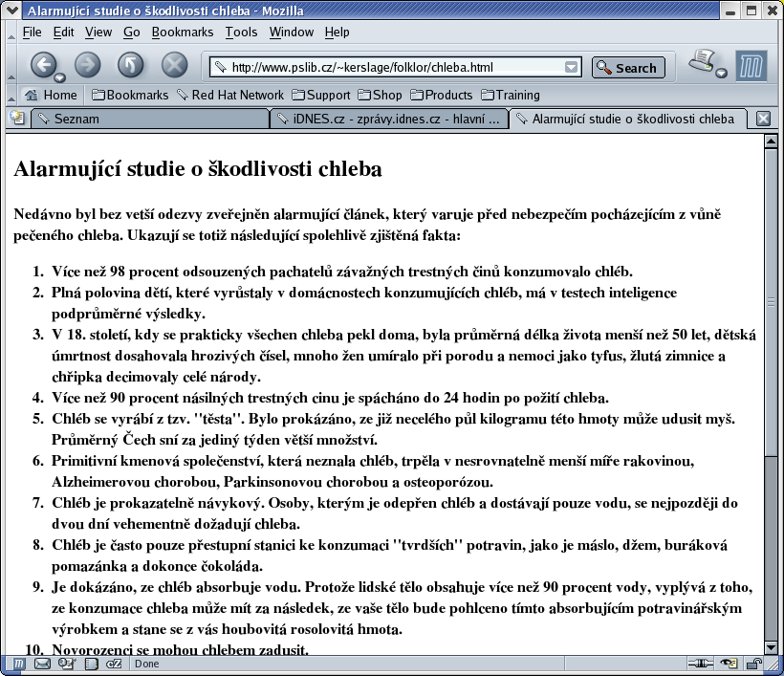The width and height of the screenshot is (784, 676).
Task: Expand the URL bar history dropdown
Action: click(571, 67)
